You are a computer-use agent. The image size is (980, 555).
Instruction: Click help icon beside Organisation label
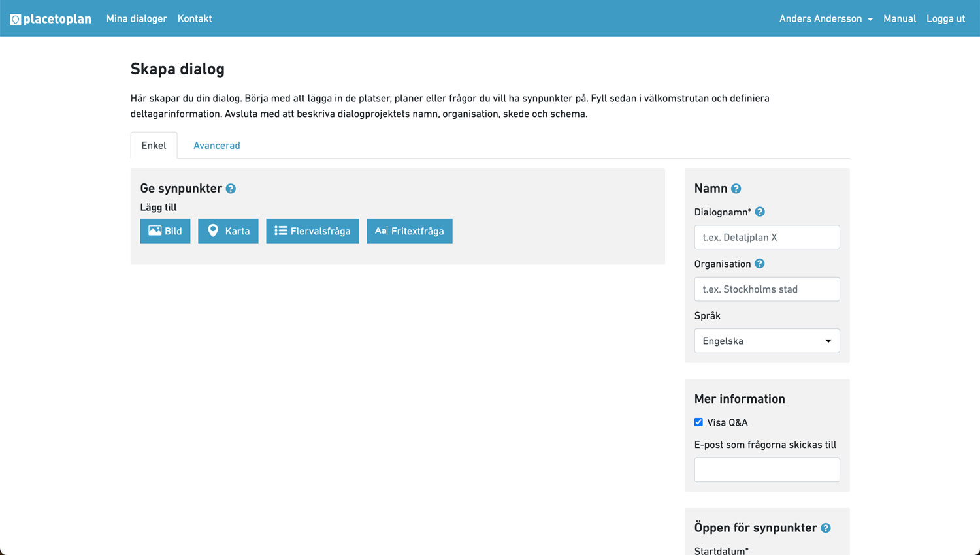click(x=759, y=264)
